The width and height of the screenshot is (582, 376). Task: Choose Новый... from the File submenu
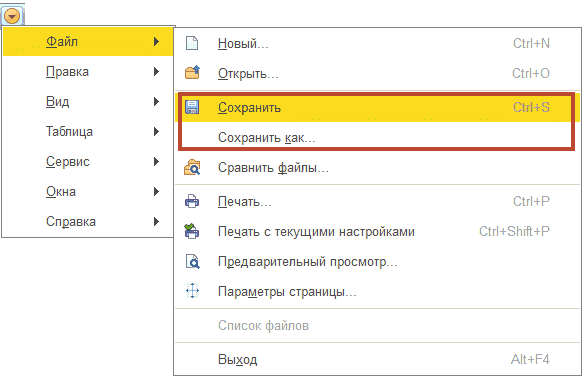377,43
